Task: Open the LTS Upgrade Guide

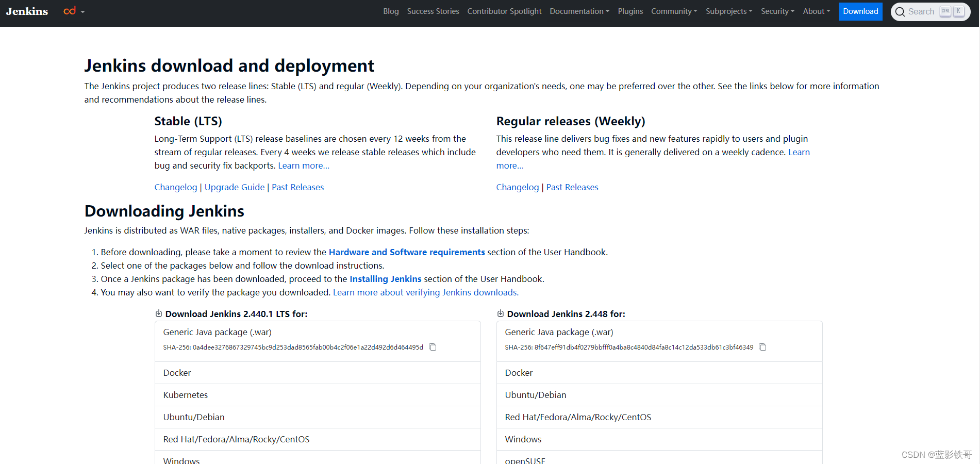Action: click(x=235, y=187)
